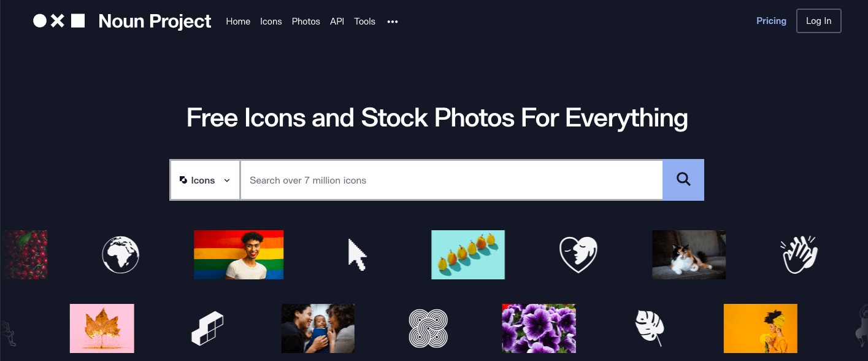This screenshot has height=361, width=868.
Task: Open the rainbow flag portrait photo
Action: pos(239,255)
